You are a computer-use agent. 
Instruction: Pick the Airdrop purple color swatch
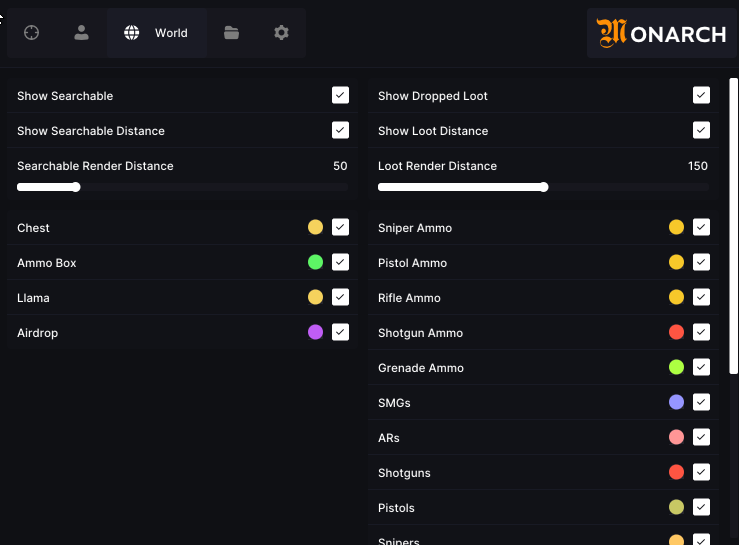point(315,332)
